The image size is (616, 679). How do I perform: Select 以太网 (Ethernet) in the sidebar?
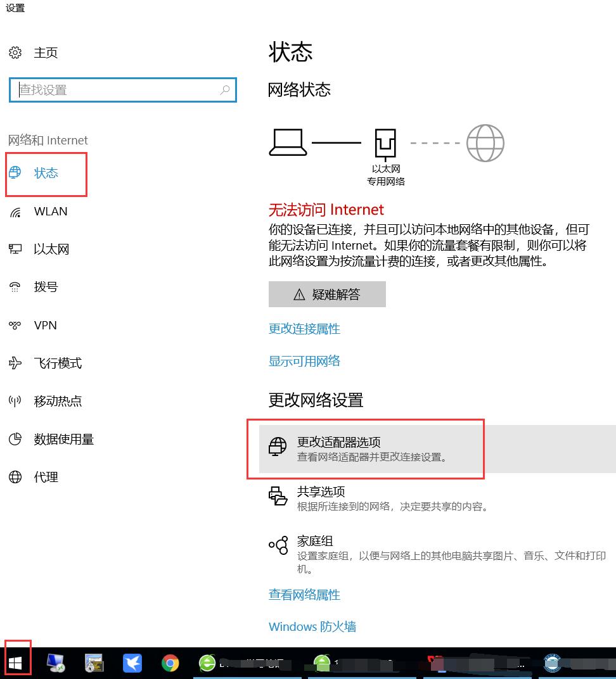51,250
